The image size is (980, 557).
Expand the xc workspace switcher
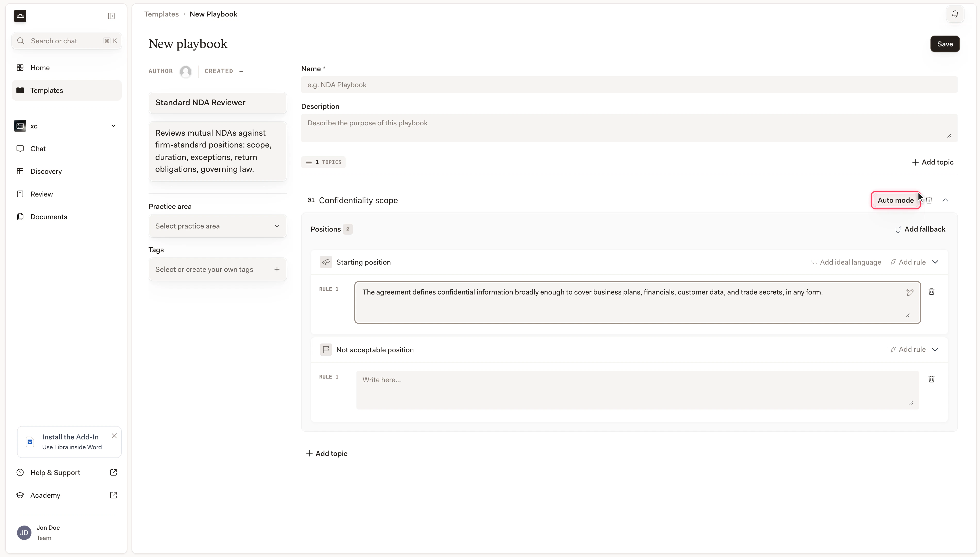pos(113,126)
